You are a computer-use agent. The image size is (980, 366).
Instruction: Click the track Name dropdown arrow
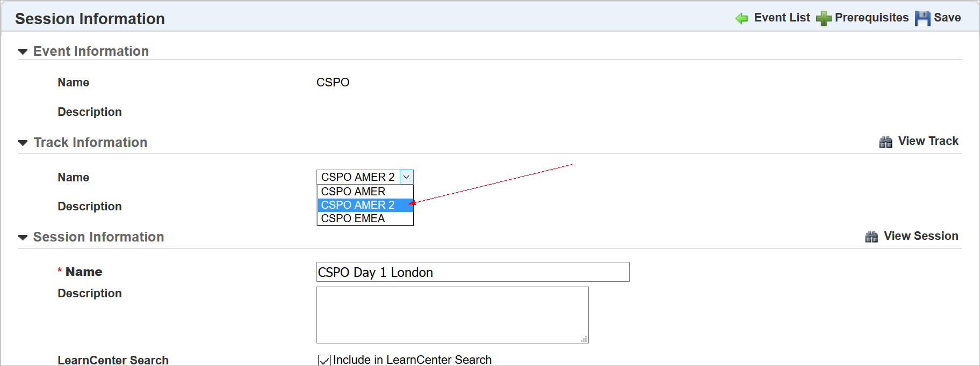407,177
